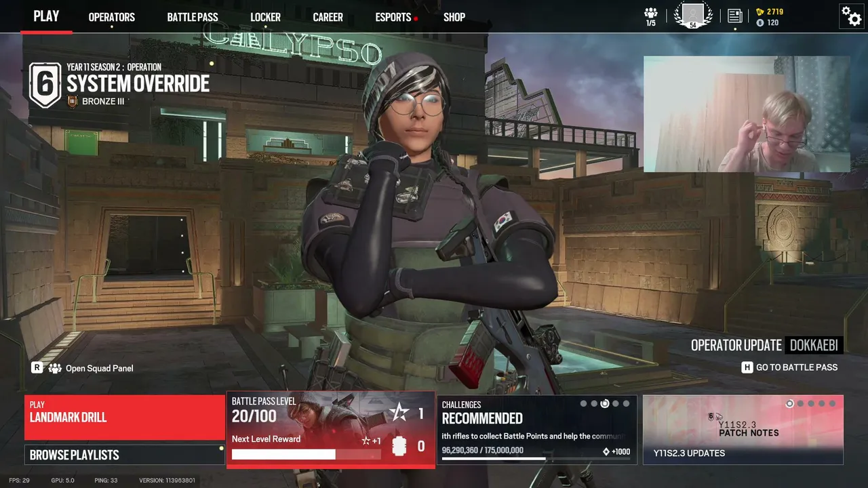Click the R6 Credits coin icon
868x488 pixels.
click(x=760, y=22)
